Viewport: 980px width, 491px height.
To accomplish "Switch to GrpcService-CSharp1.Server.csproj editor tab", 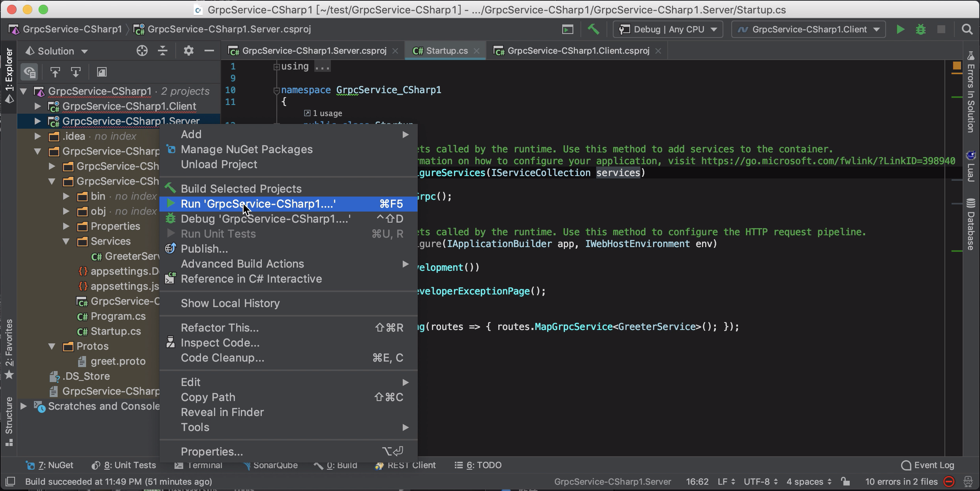I will click(x=314, y=51).
